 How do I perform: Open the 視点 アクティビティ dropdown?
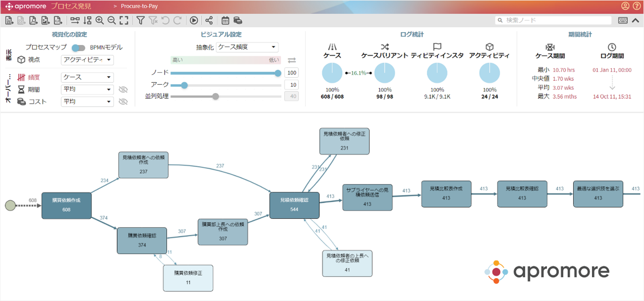click(x=87, y=60)
